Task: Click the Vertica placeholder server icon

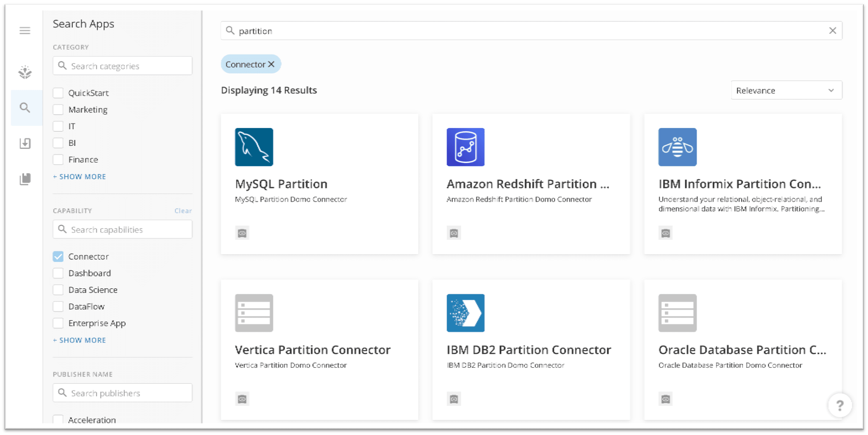Action: [254, 313]
